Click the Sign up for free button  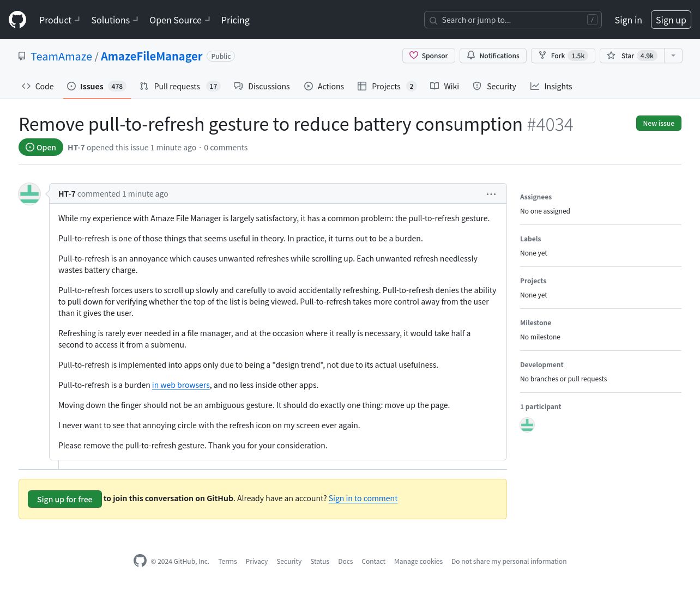(65, 499)
